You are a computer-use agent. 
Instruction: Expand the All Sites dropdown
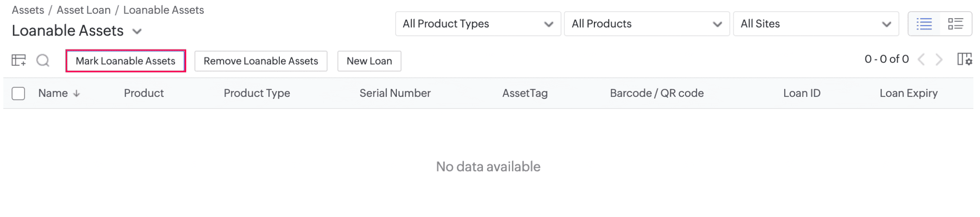pyautogui.click(x=815, y=24)
